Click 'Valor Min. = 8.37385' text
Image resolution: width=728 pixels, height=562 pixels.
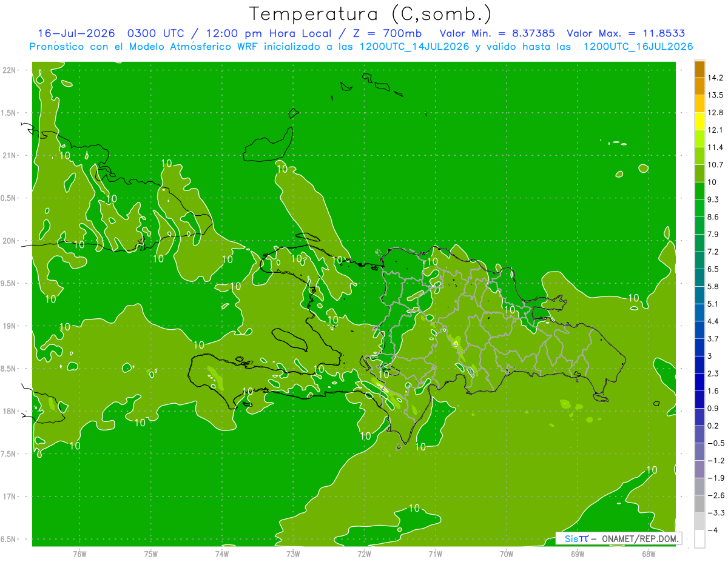click(x=497, y=33)
